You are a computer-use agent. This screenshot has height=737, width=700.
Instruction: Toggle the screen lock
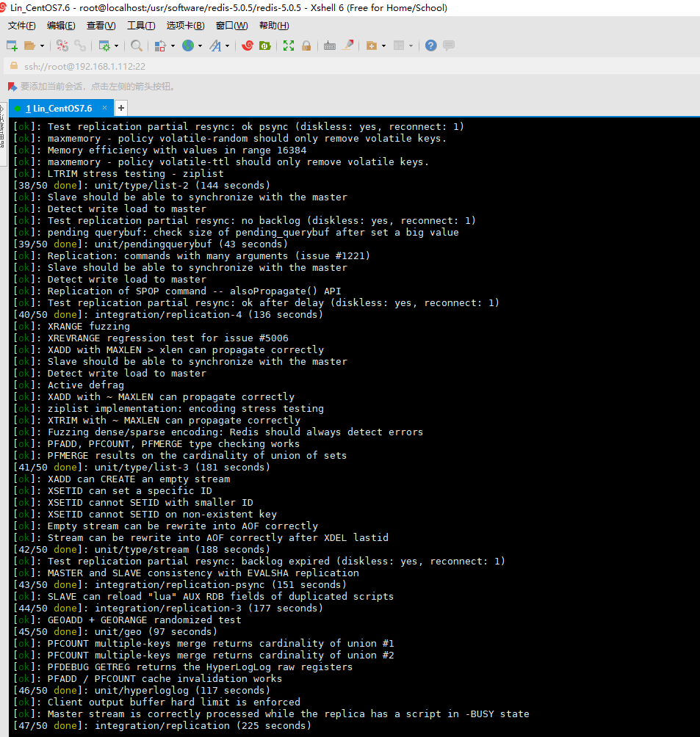pos(307,46)
